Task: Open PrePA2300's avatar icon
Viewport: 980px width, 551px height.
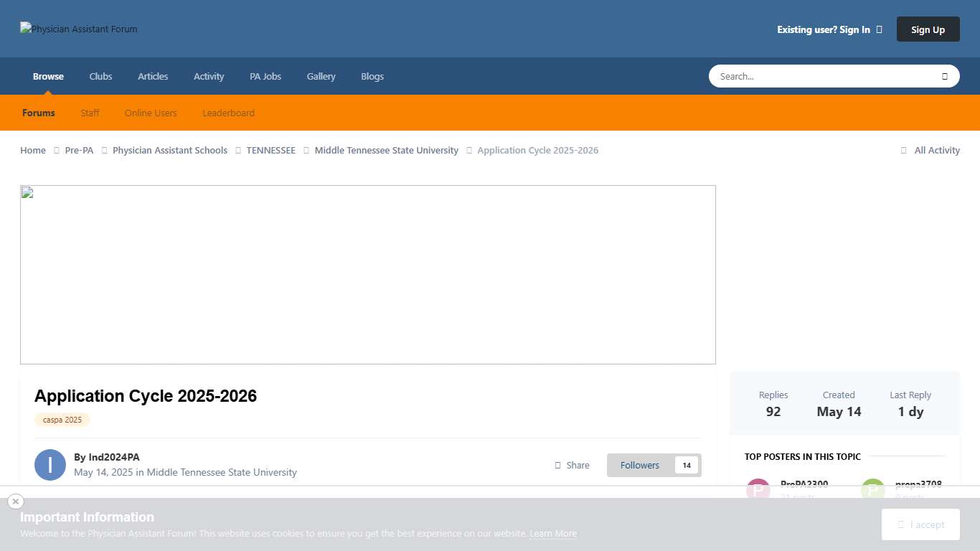Action: [758, 489]
